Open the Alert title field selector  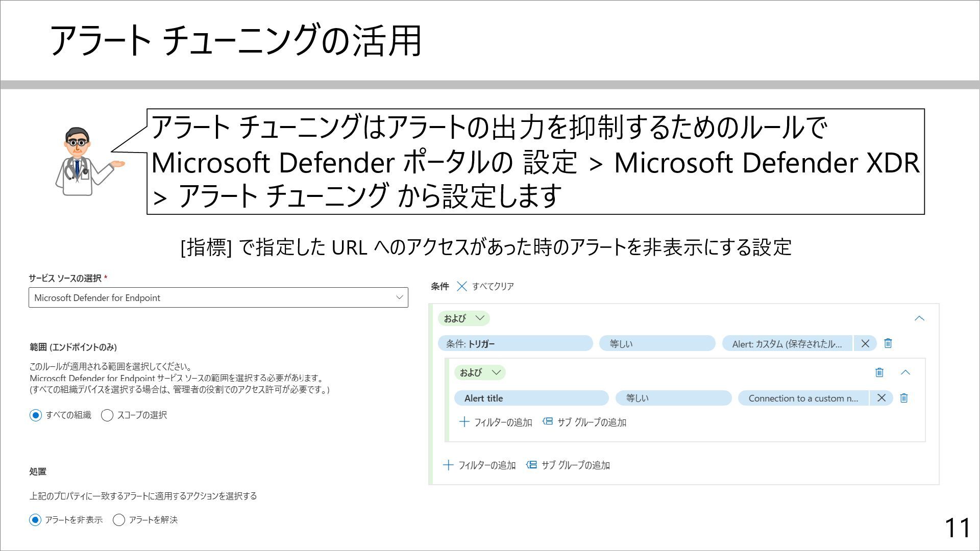tap(531, 398)
